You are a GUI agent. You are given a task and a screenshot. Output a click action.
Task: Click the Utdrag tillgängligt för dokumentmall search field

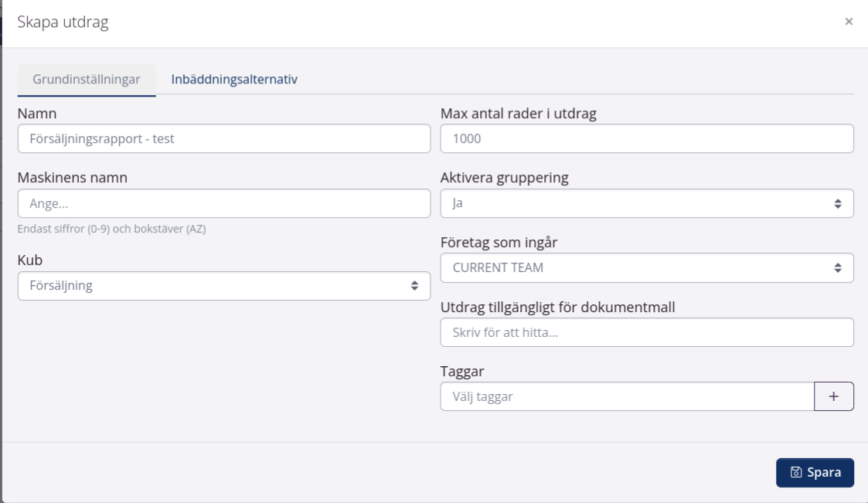pyautogui.click(x=646, y=333)
